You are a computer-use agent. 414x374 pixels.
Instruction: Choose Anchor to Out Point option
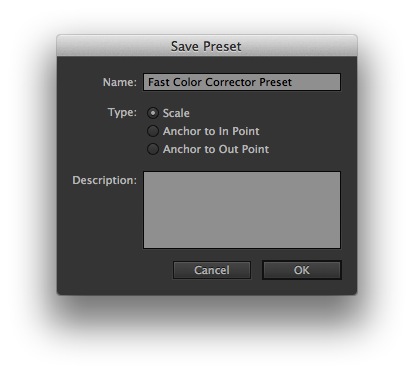coord(153,149)
